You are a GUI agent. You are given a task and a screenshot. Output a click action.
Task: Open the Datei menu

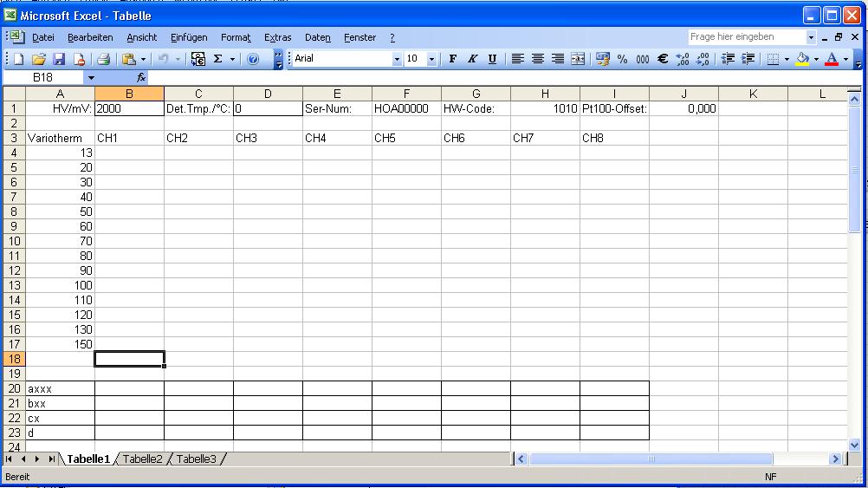tap(43, 37)
